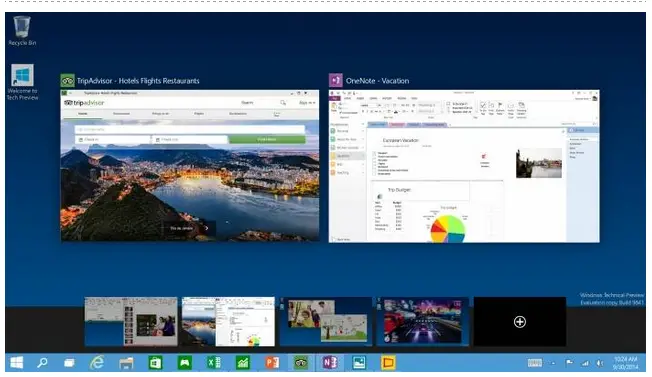Toggle the Task View taskbar button
This screenshot has height=377, width=652.
[69, 363]
